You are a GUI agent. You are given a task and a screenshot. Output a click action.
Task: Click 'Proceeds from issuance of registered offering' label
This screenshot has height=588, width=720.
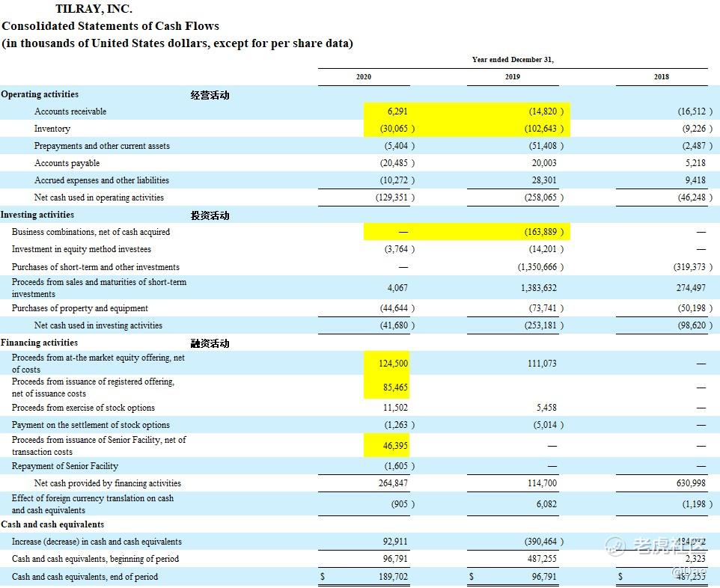click(93, 387)
